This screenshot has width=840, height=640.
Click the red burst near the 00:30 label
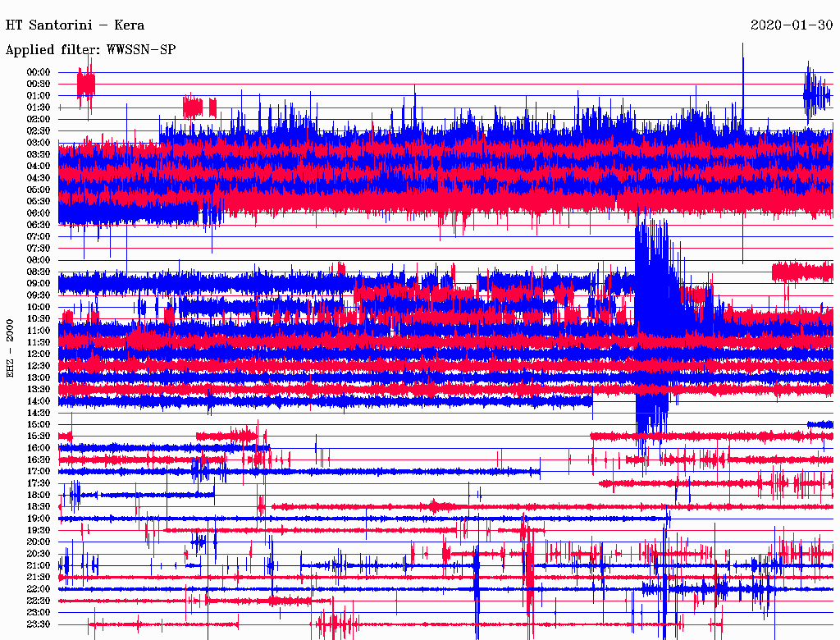tap(85, 84)
